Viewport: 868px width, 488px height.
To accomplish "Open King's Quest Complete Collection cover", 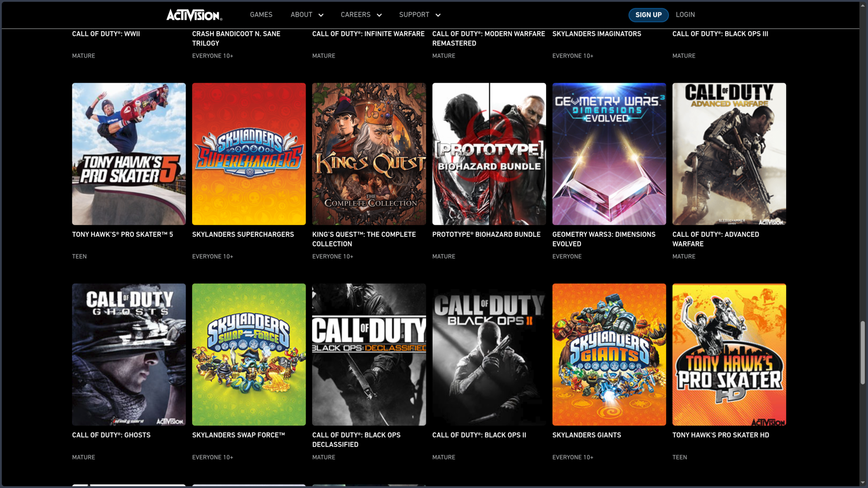I will (x=369, y=154).
